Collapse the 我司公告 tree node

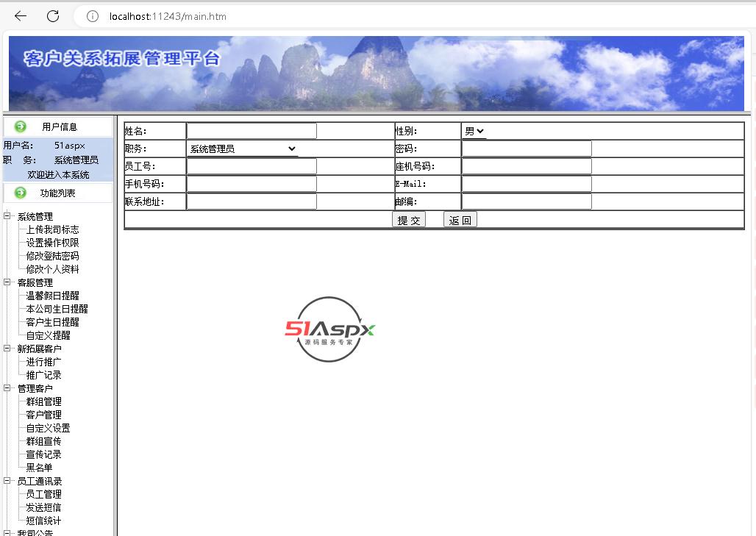[x=7, y=533]
